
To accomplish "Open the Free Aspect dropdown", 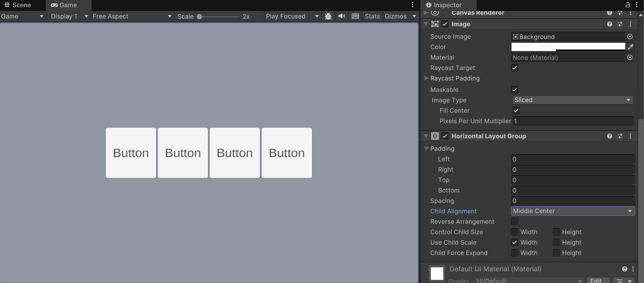I will coord(132,16).
